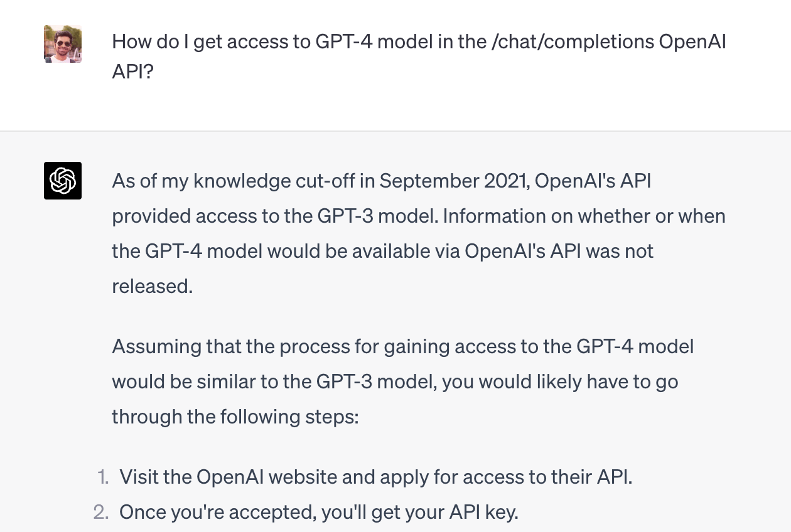
Task: Click list number '1.' marker
Action: (x=103, y=477)
